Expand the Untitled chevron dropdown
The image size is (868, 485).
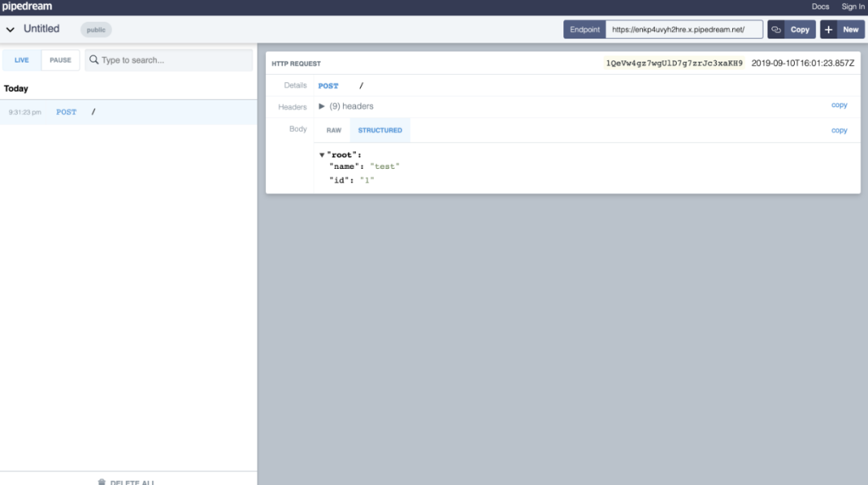coord(10,30)
